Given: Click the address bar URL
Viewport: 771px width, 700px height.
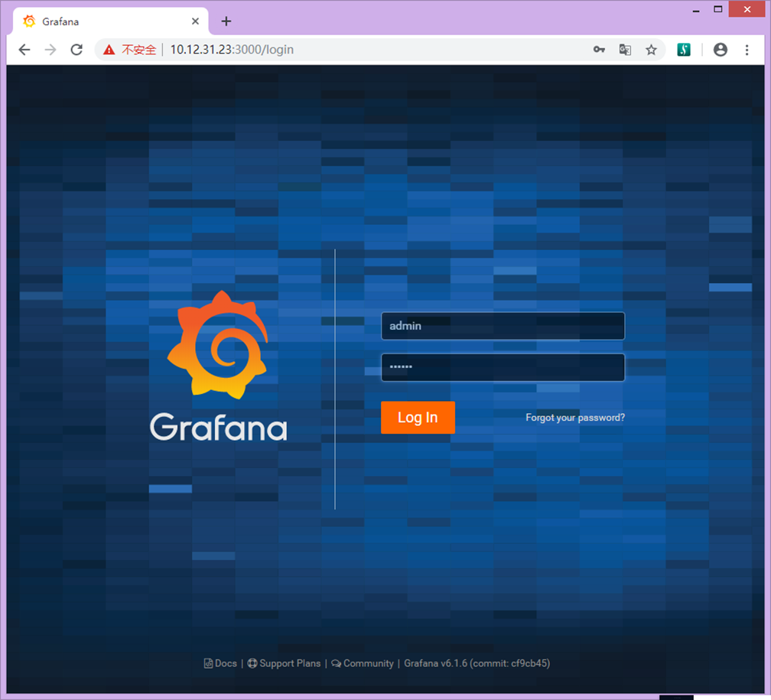Looking at the screenshot, I should [x=232, y=50].
